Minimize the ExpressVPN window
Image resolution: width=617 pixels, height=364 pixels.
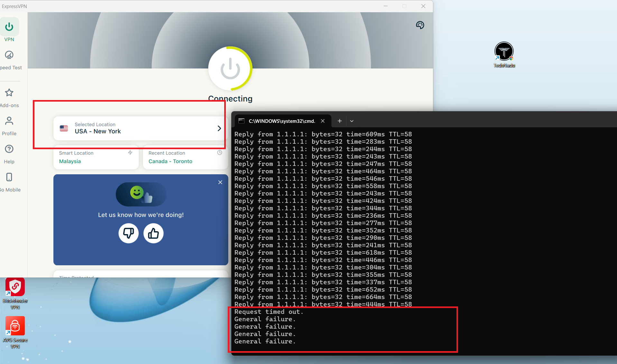click(386, 6)
